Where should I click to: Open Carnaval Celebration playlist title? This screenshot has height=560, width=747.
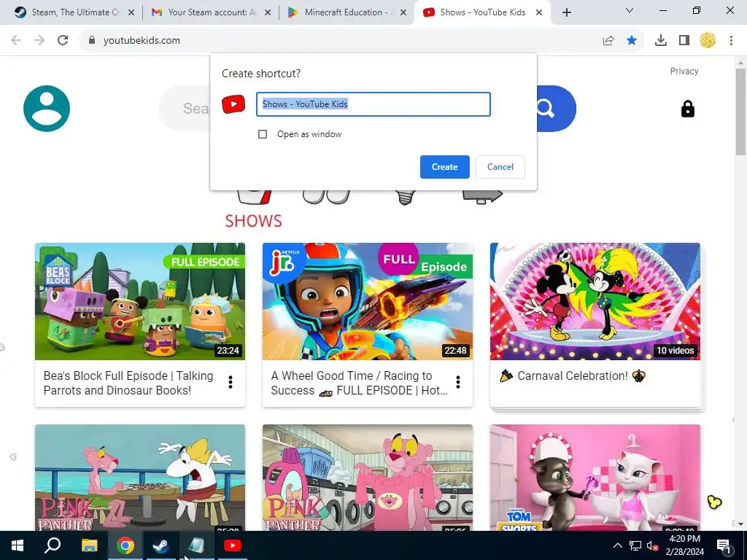[x=572, y=376]
